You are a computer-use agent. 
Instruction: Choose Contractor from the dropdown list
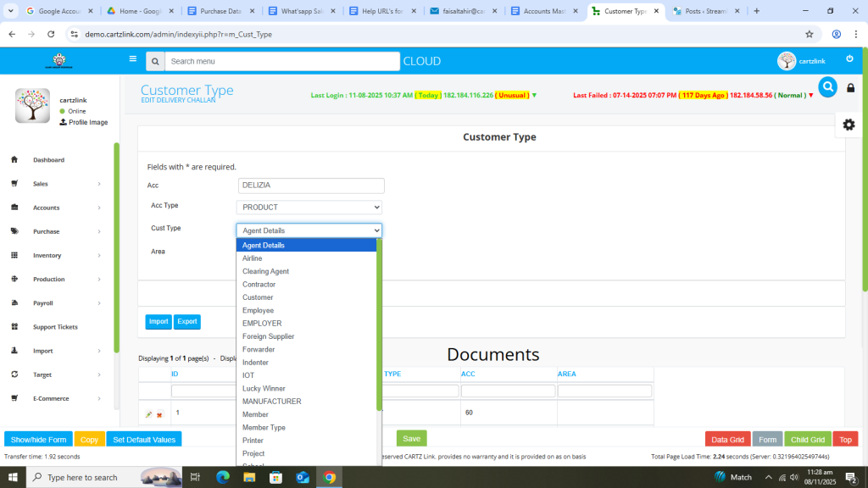(259, 285)
